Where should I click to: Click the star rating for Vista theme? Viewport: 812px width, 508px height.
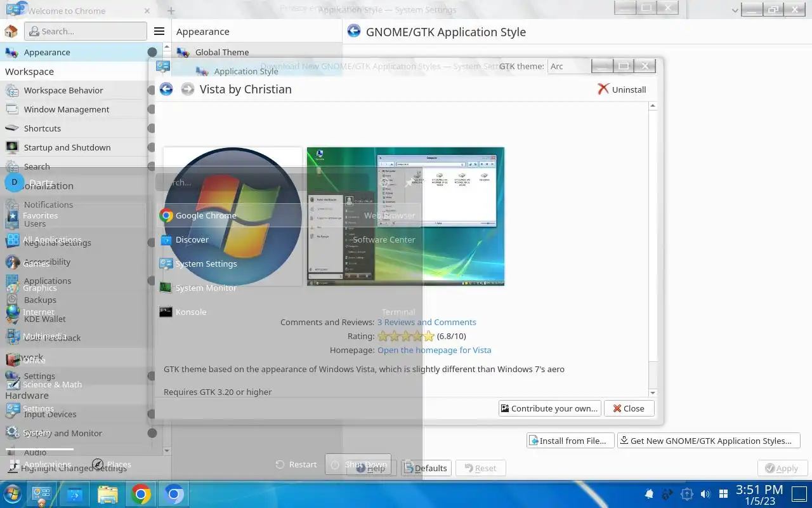point(406,336)
